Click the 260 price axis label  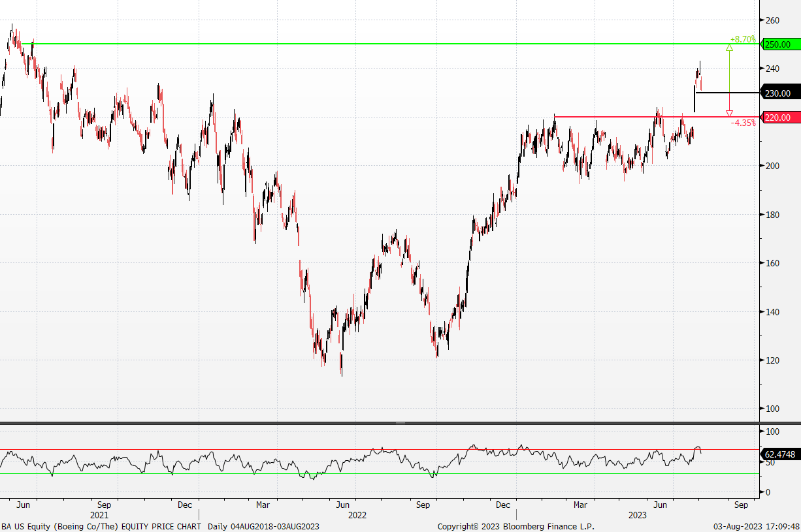pyautogui.click(x=773, y=20)
